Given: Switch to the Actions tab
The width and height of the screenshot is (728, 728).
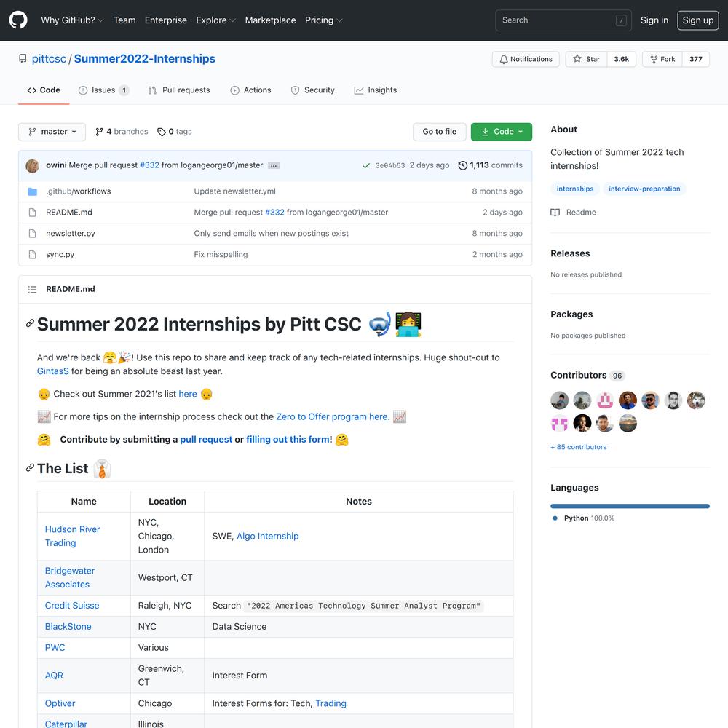Looking at the screenshot, I should [x=250, y=90].
